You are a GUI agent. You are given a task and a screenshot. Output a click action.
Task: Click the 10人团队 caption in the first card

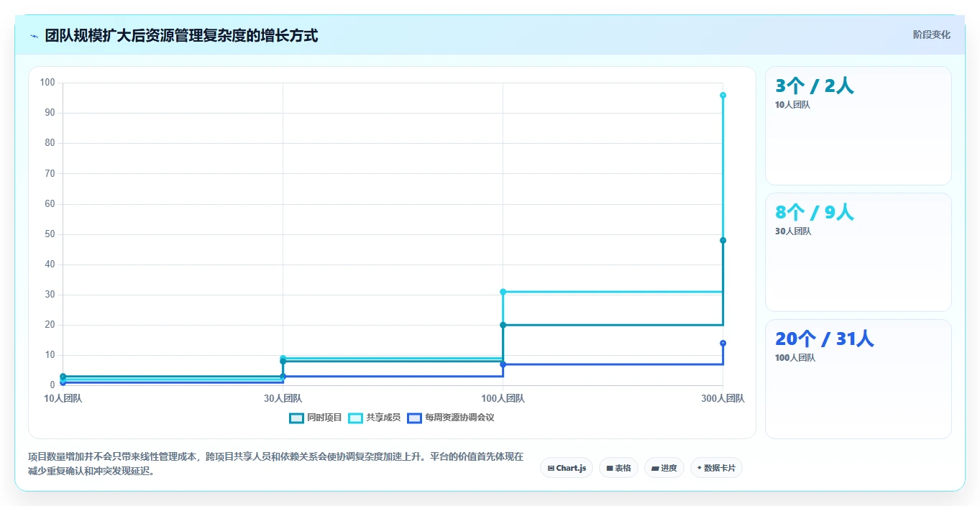pyautogui.click(x=792, y=105)
